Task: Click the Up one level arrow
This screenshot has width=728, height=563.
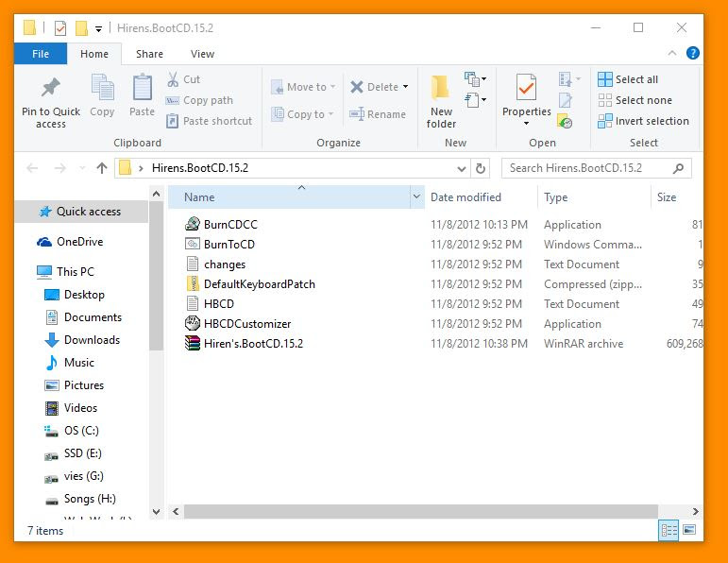Action: tap(102, 168)
